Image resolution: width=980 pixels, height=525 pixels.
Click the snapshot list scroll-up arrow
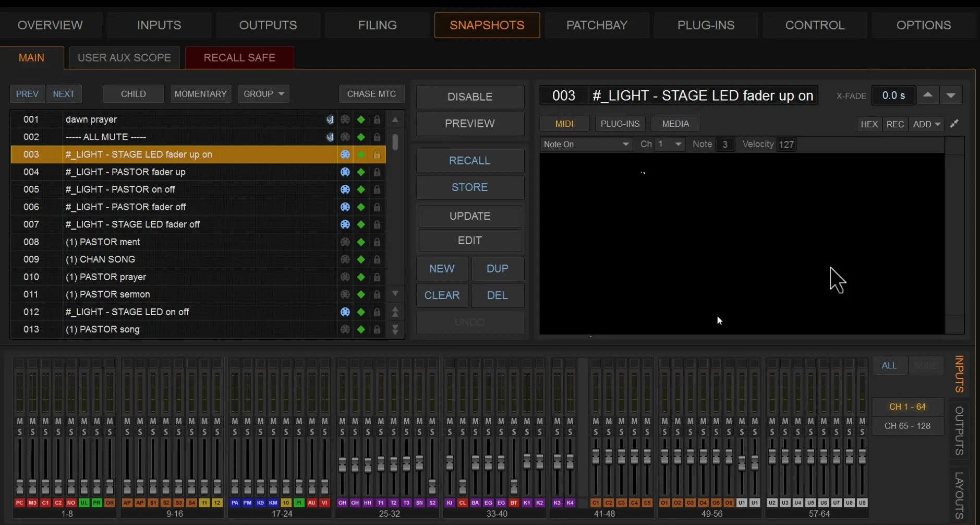(x=395, y=120)
